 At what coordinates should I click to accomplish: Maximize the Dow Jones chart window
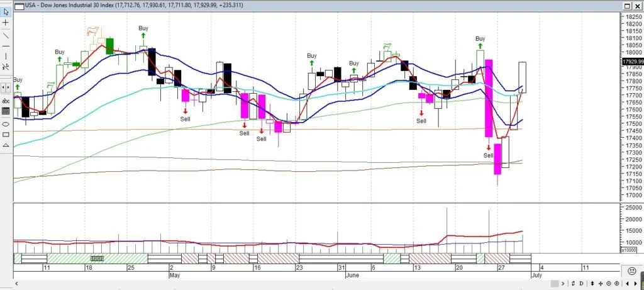coord(628,6)
